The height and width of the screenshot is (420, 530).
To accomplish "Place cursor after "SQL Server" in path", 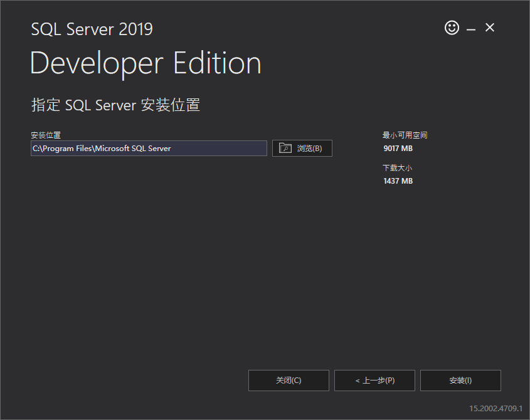I will (x=171, y=149).
